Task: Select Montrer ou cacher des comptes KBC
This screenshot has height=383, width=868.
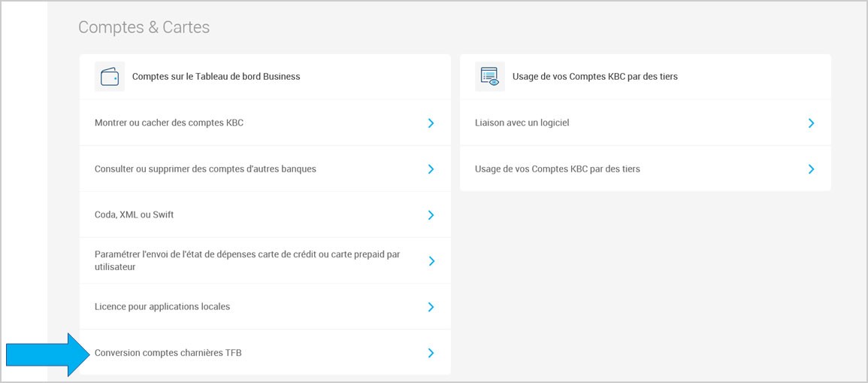Action: (169, 123)
